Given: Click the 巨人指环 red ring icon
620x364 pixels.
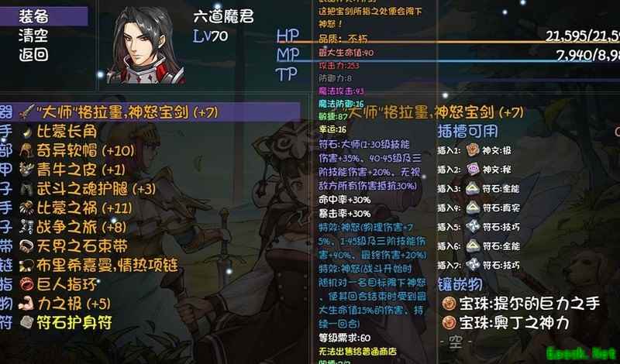Looking at the screenshot, I should point(27,284).
